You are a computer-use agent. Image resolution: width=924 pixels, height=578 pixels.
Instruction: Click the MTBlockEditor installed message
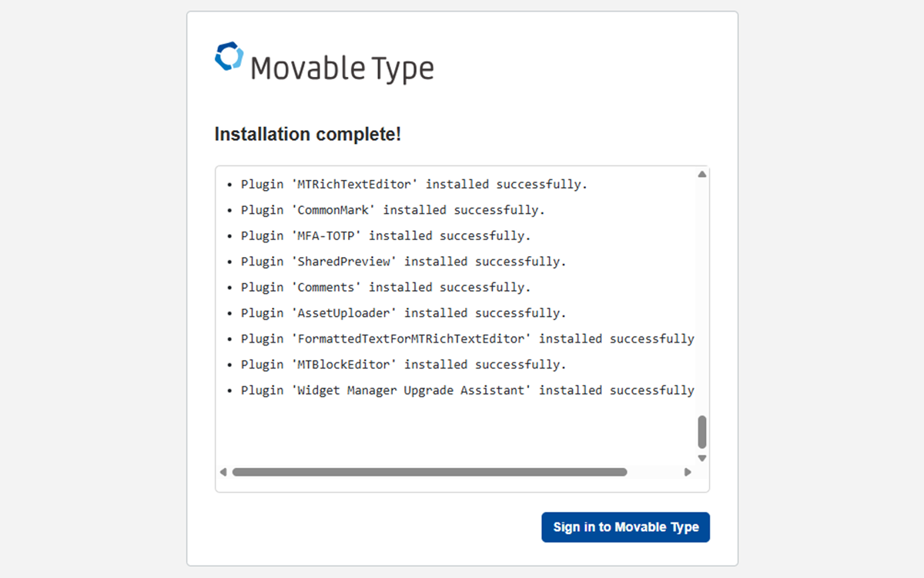403,364
